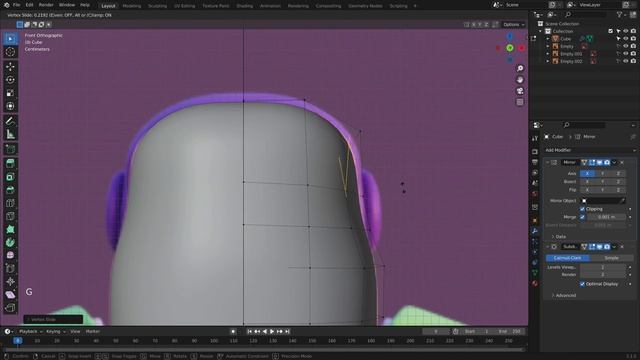Select the Shrink/Fatten tool
This screenshot has height=360, width=640.
pos(10,281)
